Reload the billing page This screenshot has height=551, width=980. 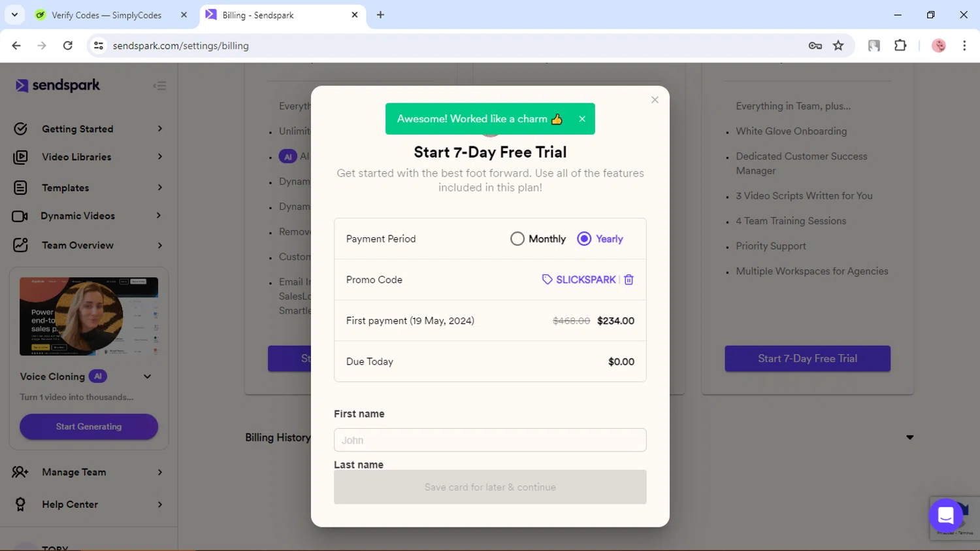[68, 46]
